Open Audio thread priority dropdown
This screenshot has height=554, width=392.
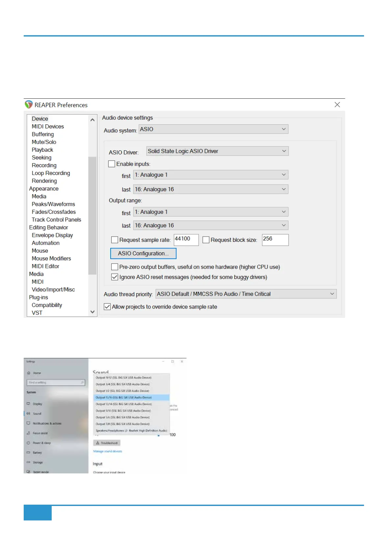pyautogui.click(x=246, y=294)
